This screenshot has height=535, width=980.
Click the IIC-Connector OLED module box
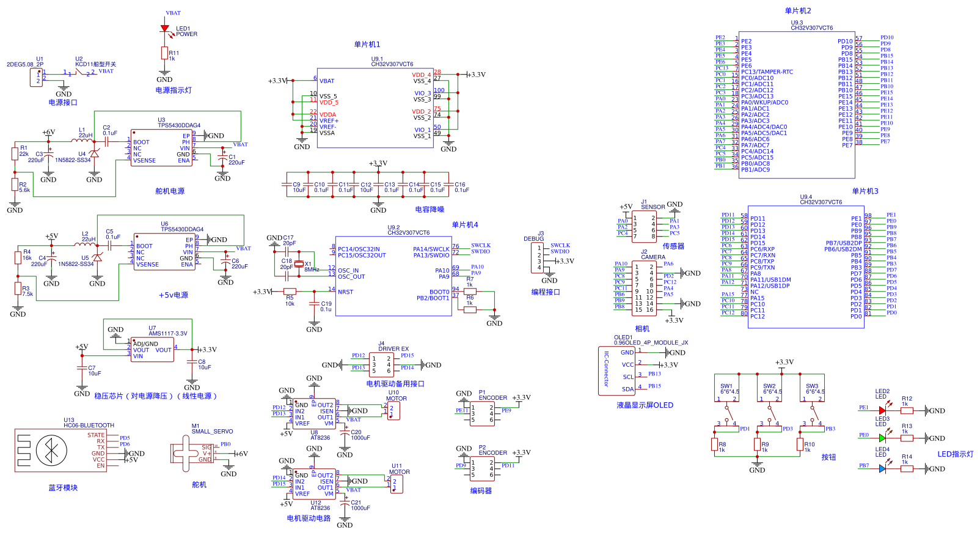point(618,371)
